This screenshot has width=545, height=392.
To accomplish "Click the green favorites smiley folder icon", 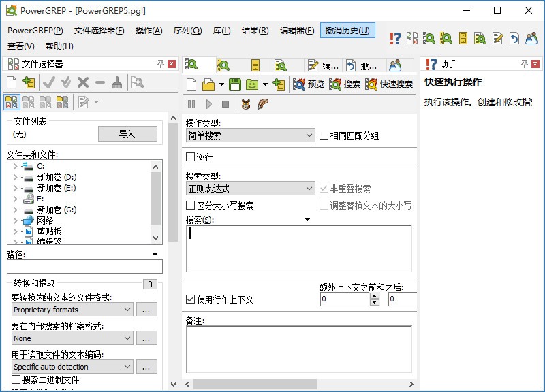I will (252, 84).
